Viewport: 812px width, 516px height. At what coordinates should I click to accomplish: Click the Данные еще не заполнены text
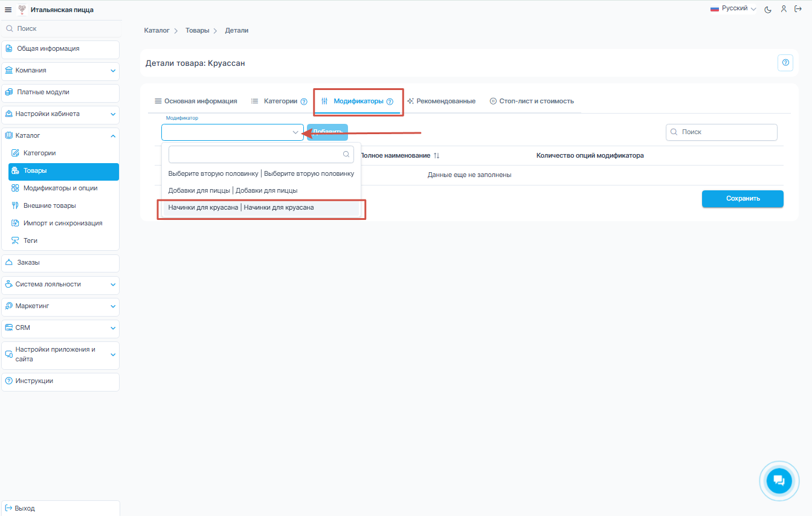coord(469,175)
